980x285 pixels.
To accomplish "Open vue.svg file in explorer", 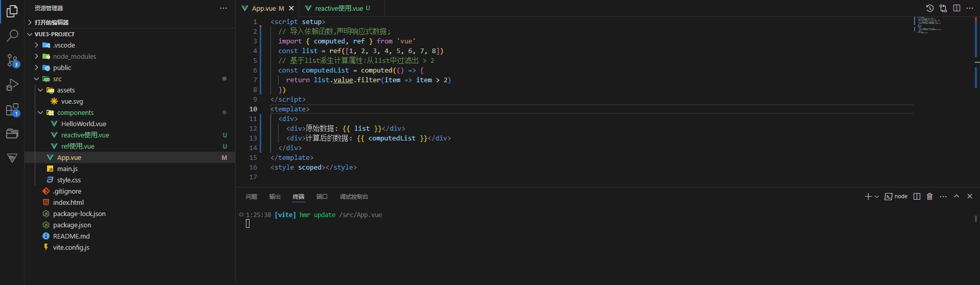I will [x=130, y=102].
